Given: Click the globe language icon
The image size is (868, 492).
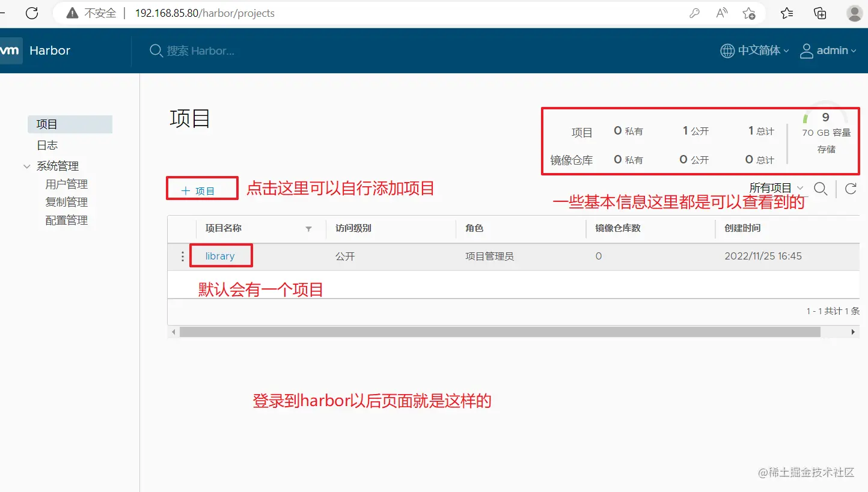Looking at the screenshot, I should click(x=727, y=50).
